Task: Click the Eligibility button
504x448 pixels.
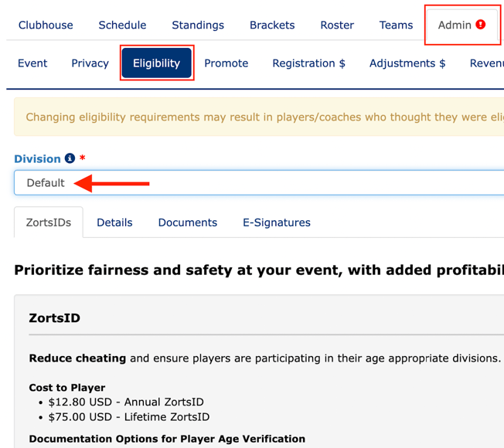Action: coord(156,63)
